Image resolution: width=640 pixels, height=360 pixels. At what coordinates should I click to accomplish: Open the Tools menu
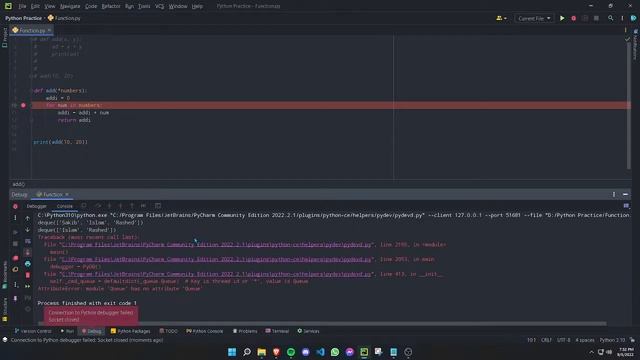144,6
